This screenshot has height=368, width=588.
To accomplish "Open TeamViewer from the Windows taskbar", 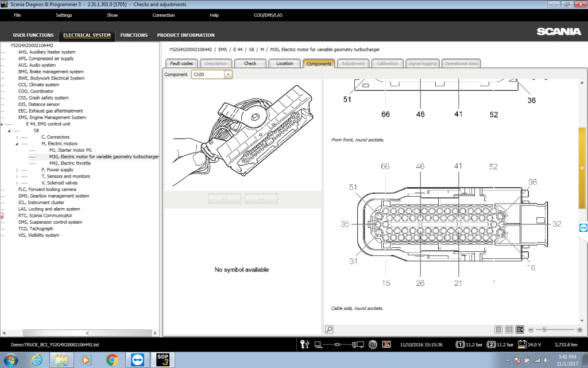I will click(138, 360).
